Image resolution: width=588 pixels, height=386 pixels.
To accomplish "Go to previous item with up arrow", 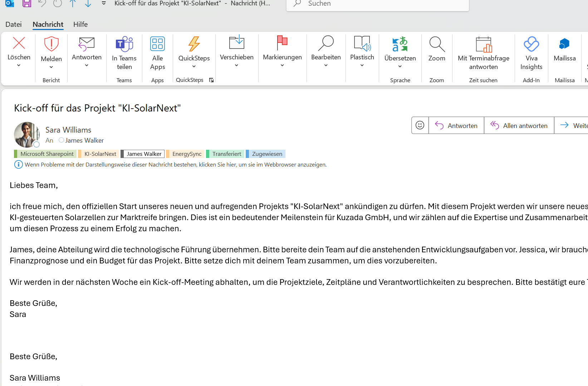I will pyautogui.click(x=73, y=4).
